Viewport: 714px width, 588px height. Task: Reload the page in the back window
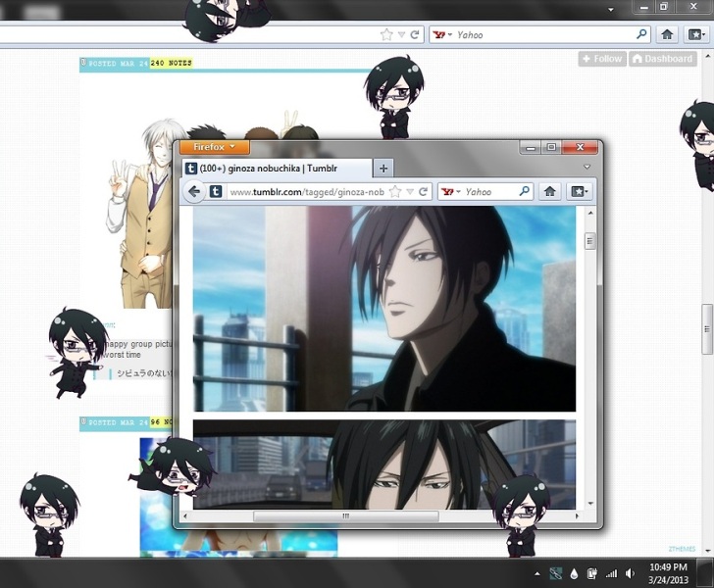pos(414,34)
